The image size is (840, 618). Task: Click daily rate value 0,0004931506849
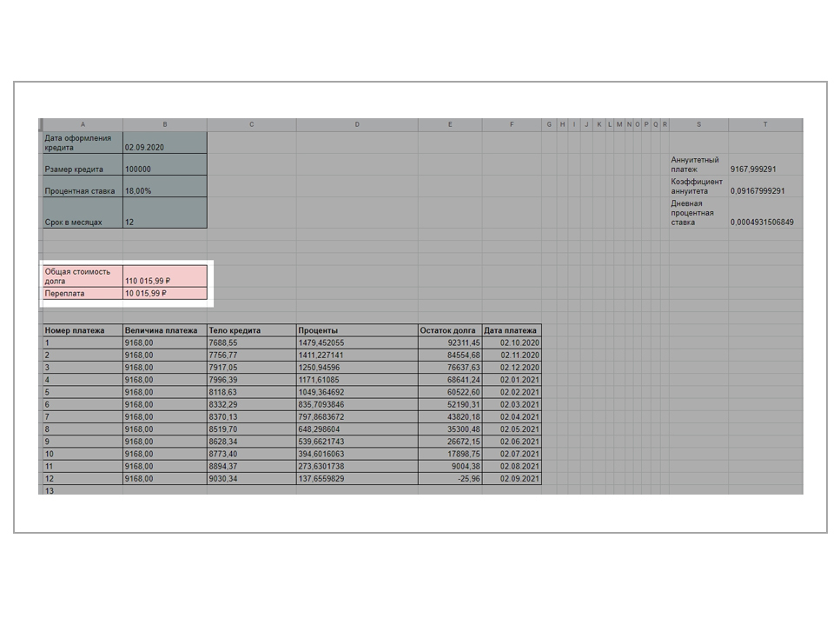[765, 213]
